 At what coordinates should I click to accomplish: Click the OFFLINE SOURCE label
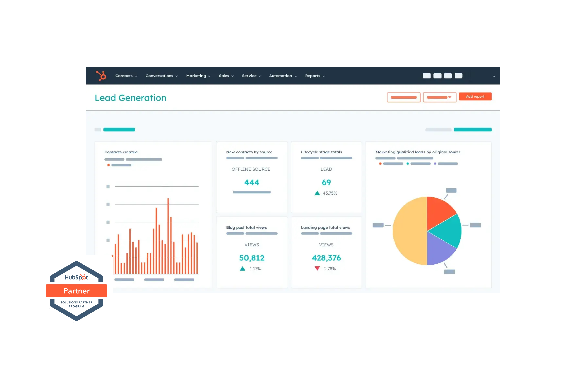[251, 169]
